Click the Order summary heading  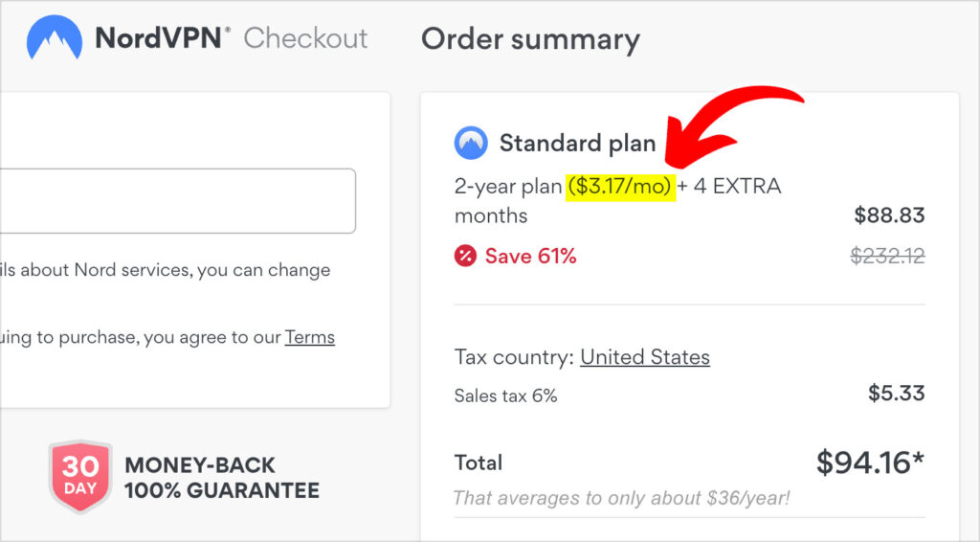coord(530,39)
